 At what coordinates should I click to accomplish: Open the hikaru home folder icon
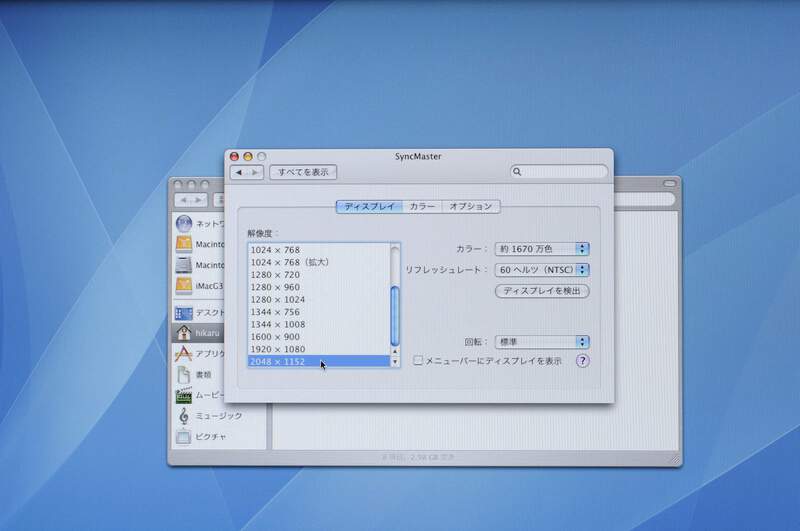pos(183,332)
